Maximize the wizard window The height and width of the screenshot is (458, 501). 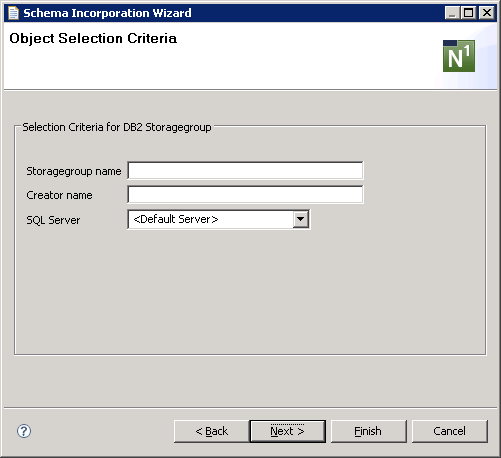(468, 13)
